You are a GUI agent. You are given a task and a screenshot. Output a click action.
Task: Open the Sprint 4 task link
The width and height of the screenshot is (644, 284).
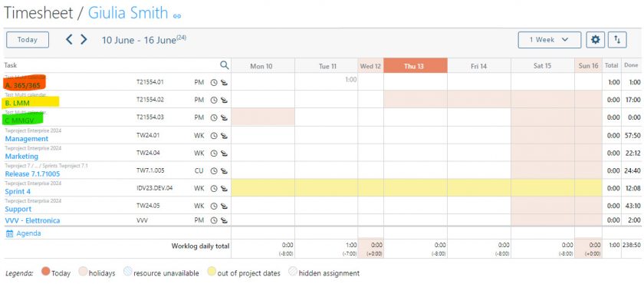pyautogui.click(x=18, y=192)
